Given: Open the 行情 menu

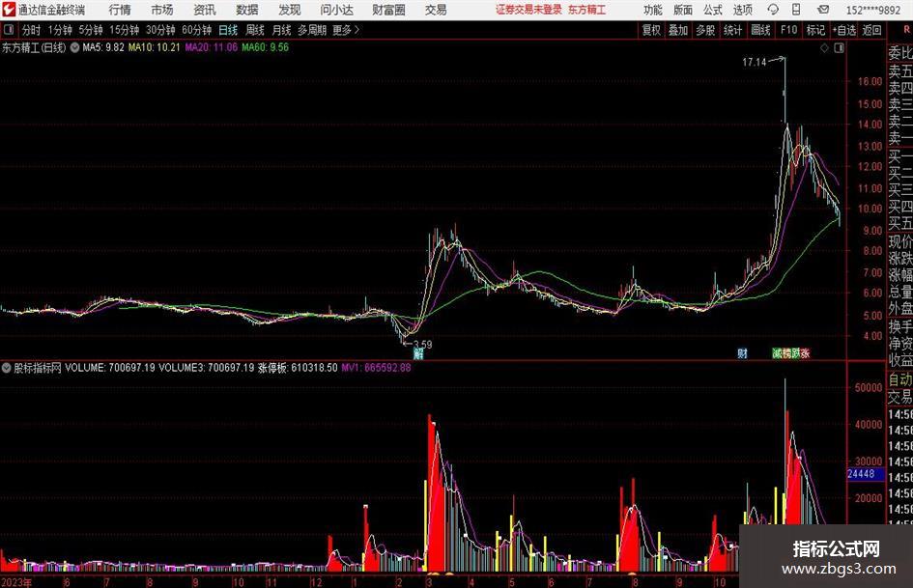Looking at the screenshot, I should (120, 10).
